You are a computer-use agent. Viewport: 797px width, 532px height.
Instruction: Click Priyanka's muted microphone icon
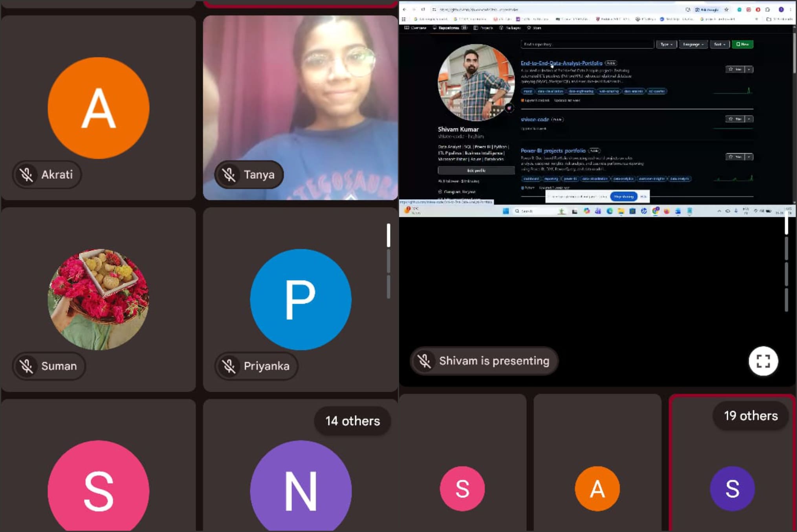point(229,366)
